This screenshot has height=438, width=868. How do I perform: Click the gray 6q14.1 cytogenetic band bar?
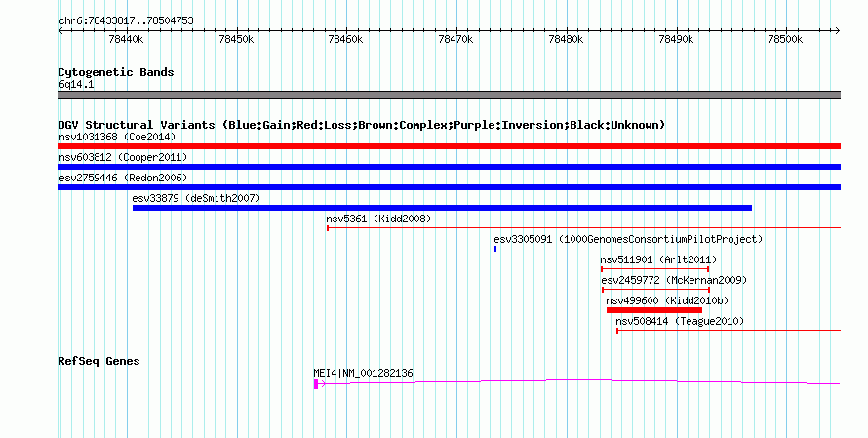pos(449,95)
